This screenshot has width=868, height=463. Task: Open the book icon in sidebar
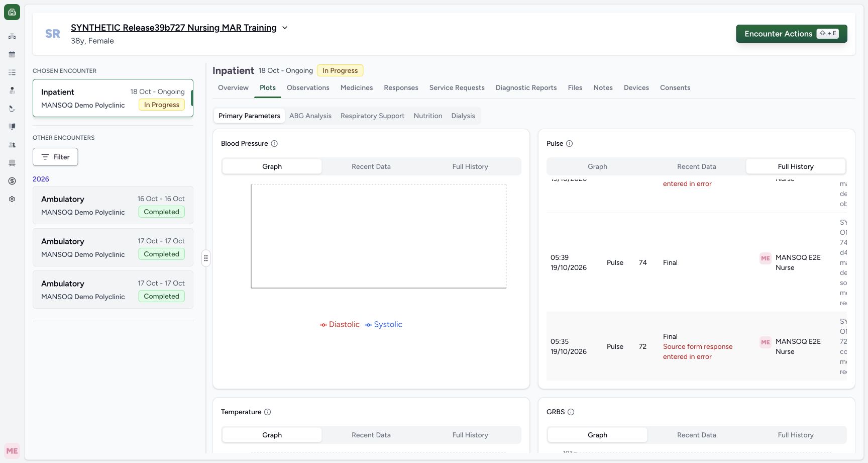12,127
